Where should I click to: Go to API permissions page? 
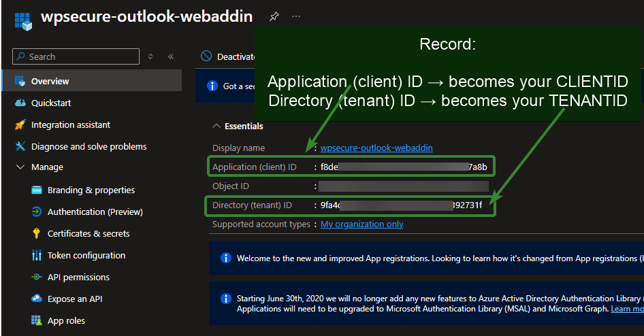coord(78,278)
